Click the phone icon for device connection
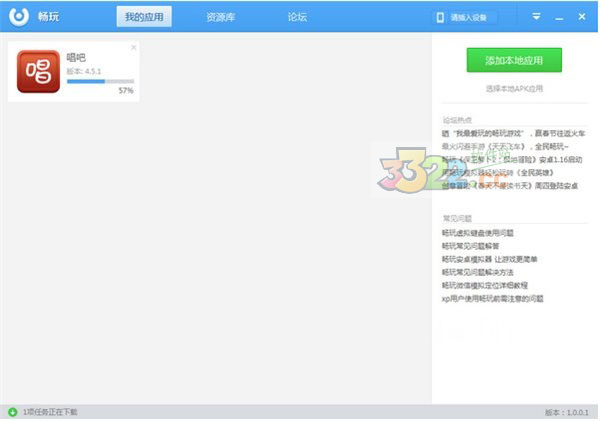Screen dimensions: 600x421 tap(440, 17)
